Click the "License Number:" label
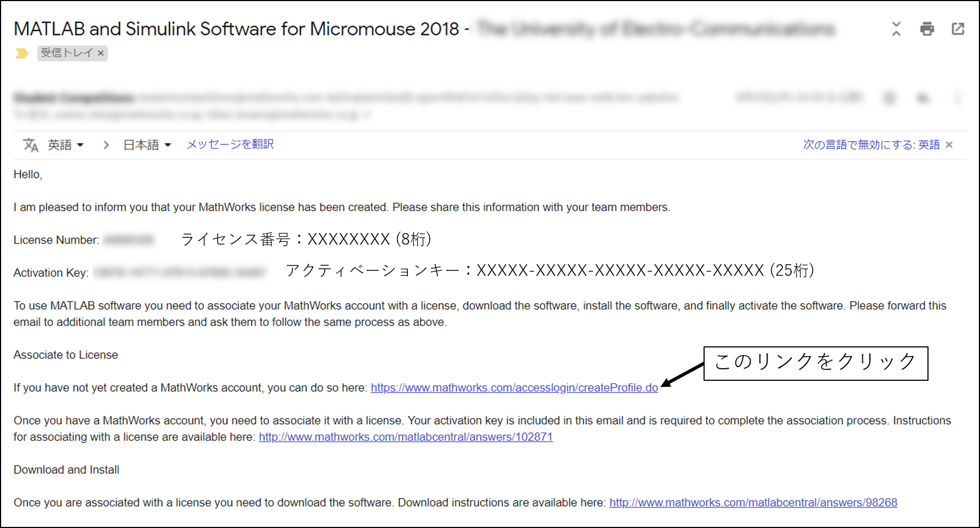The image size is (980, 528). (56, 240)
